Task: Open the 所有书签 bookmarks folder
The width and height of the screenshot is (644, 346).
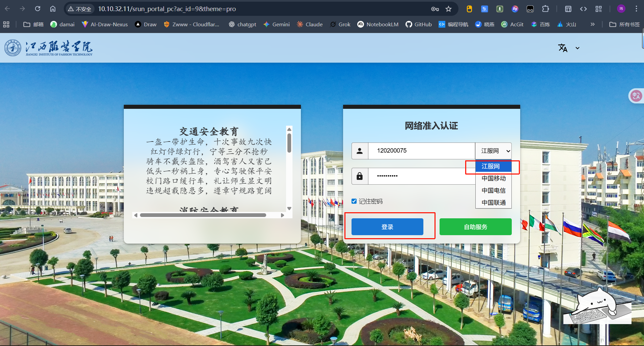Action: [624, 24]
